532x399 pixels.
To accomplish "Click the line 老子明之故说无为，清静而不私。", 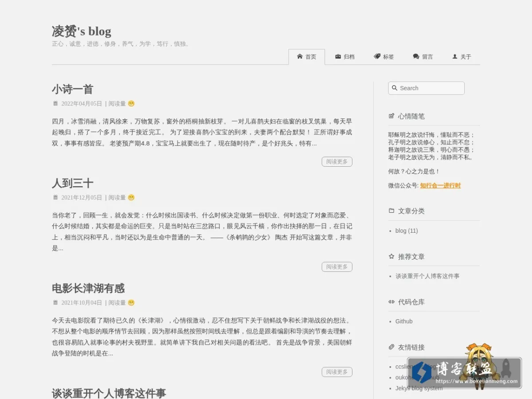I will [431, 157].
